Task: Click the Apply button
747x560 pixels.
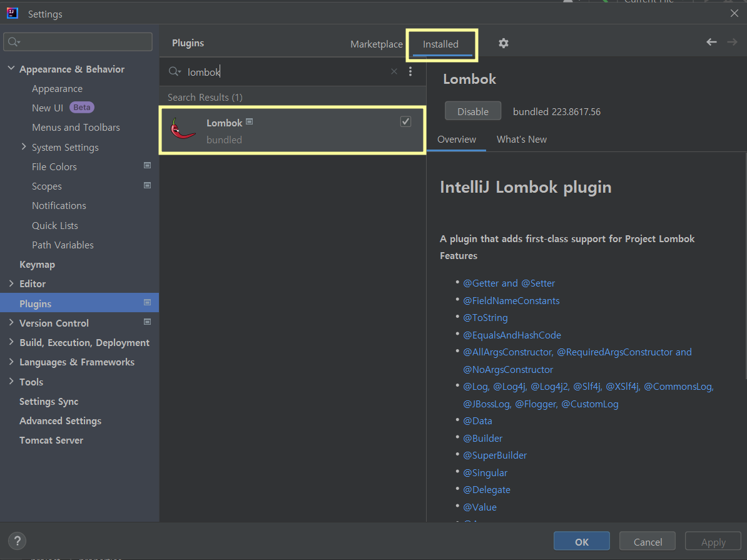Action: 713,541
